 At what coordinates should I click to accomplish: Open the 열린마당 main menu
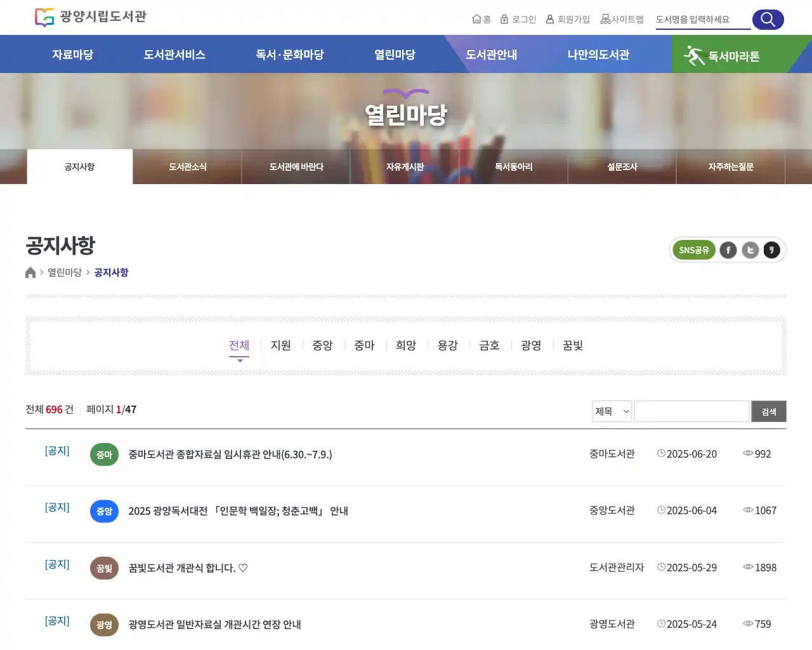click(x=395, y=55)
